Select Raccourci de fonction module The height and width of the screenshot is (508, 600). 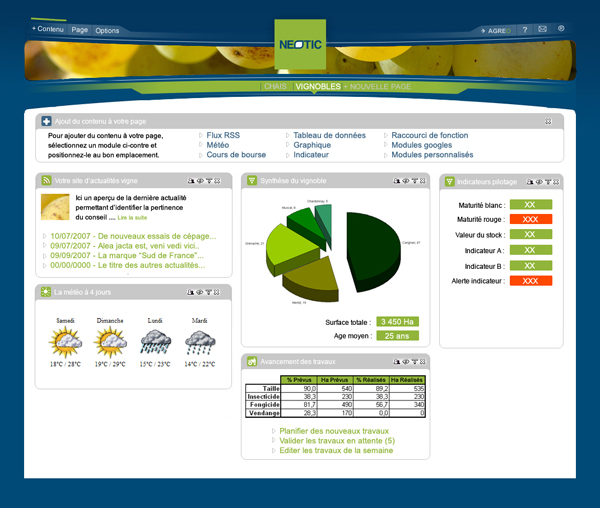430,135
